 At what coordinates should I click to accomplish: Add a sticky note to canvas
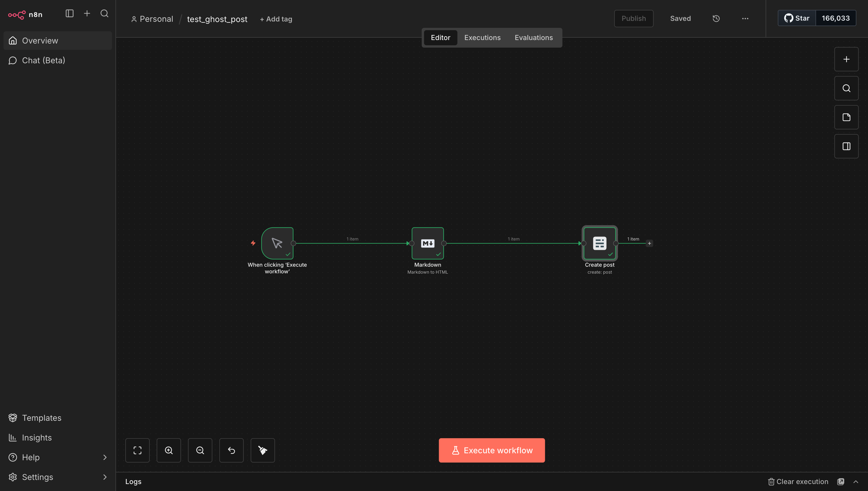846,117
